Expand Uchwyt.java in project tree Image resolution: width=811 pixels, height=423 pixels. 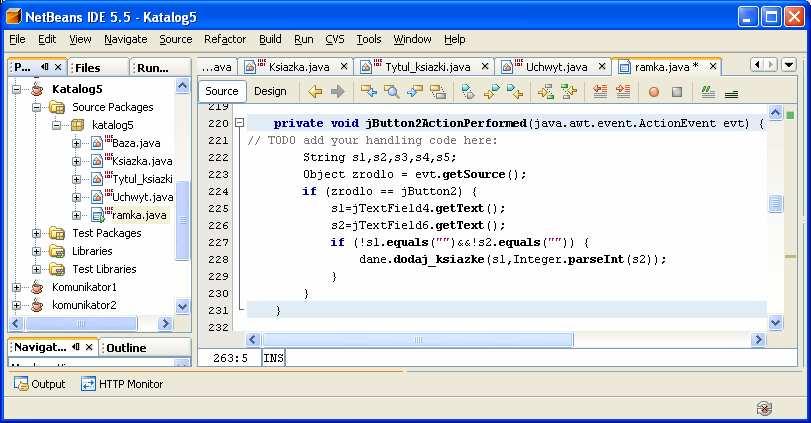click(x=77, y=198)
